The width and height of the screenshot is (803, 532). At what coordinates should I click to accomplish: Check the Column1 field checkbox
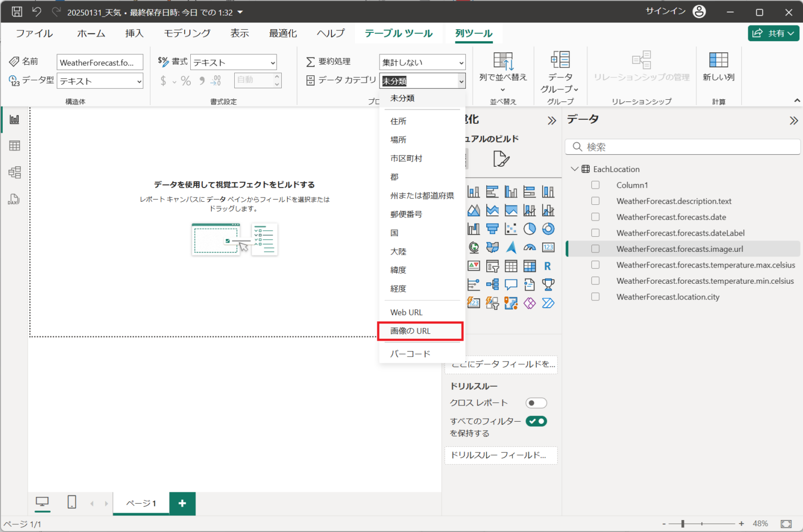595,185
